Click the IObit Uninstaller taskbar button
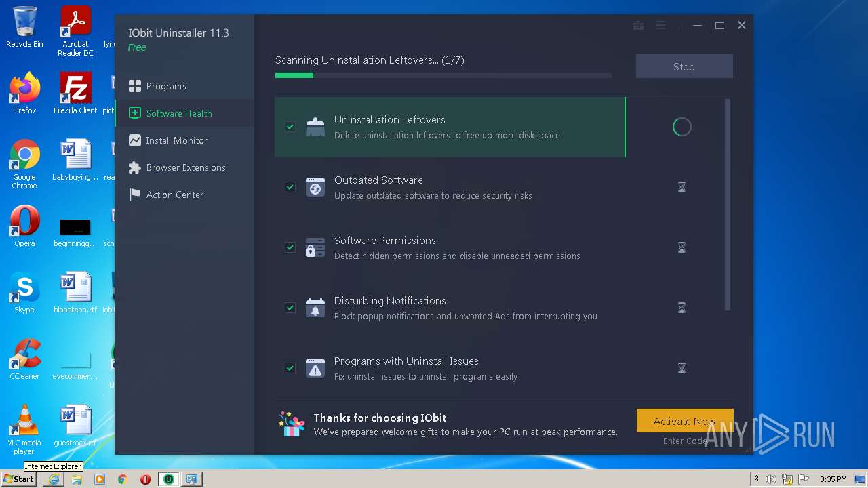 point(168,479)
